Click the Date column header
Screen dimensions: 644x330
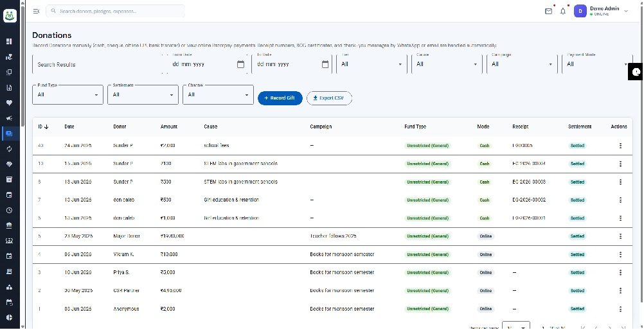(x=69, y=127)
